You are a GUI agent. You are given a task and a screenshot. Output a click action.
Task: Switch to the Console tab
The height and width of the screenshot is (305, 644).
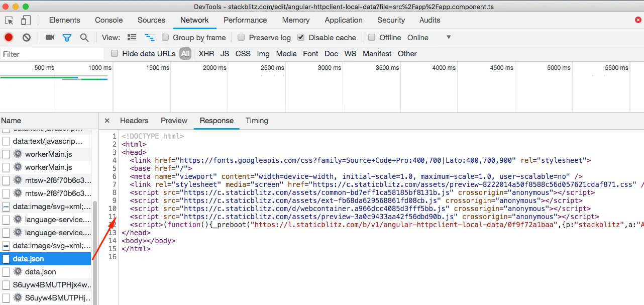point(109,20)
